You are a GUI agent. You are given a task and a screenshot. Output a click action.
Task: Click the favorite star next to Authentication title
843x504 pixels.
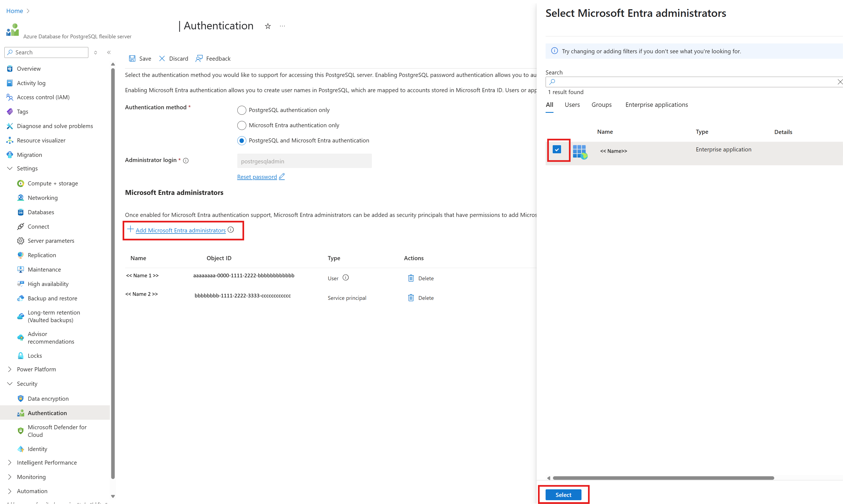[268, 26]
